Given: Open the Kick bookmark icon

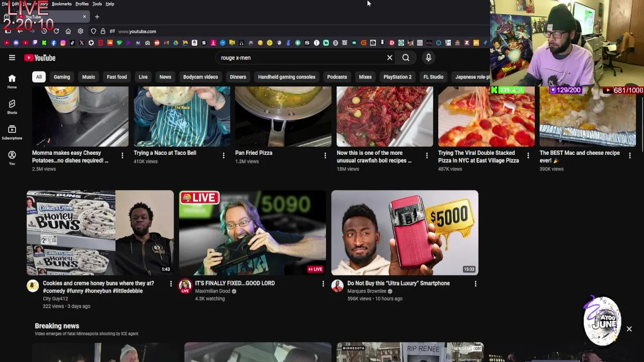Looking at the screenshot, I should click(x=44, y=43).
